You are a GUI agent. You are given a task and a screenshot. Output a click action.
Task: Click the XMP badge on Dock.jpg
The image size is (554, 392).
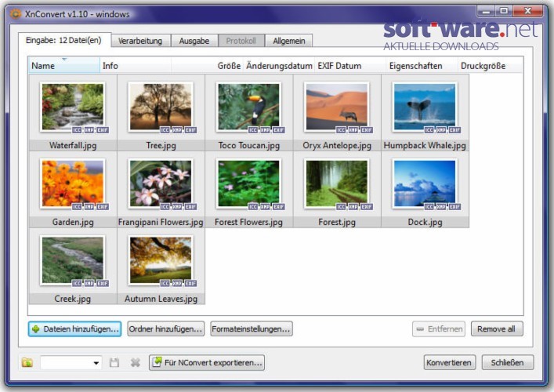pos(441,207)
